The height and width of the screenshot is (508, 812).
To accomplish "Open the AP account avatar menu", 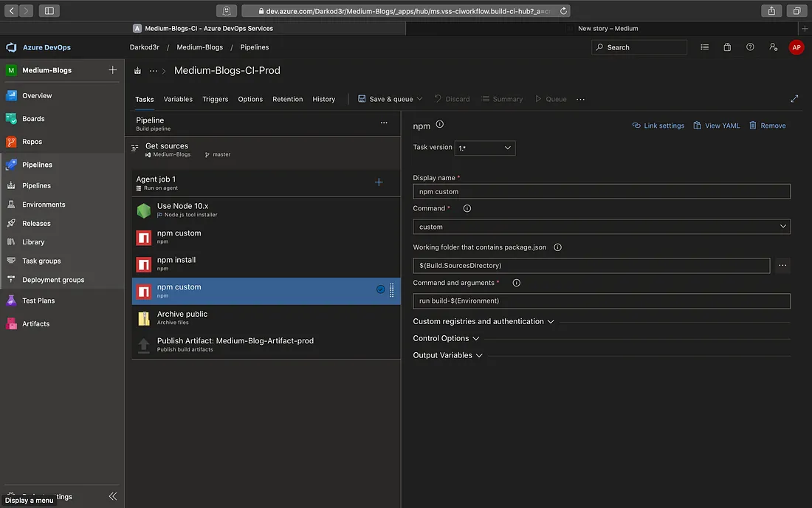I will 796,47.
